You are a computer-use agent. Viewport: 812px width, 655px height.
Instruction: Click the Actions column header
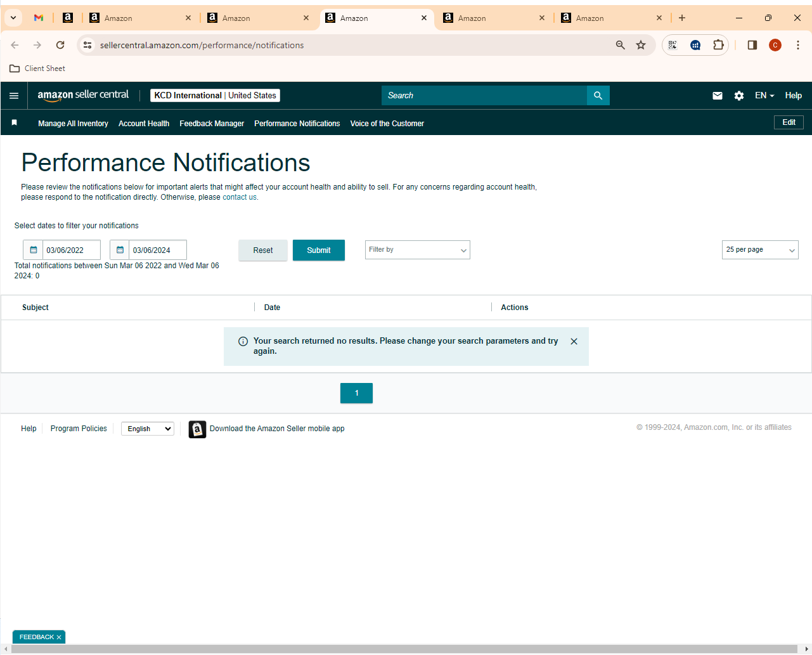pos(515,308)
